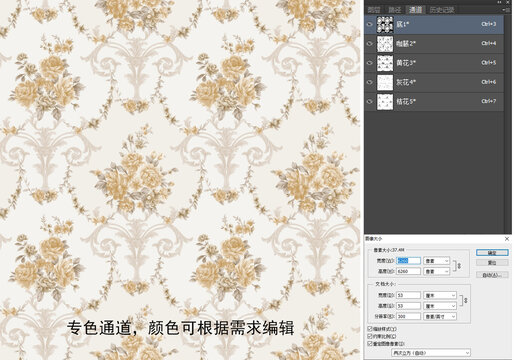
Task: Click thumbnail of channel 桔花5
Action: tap(385, 101)
